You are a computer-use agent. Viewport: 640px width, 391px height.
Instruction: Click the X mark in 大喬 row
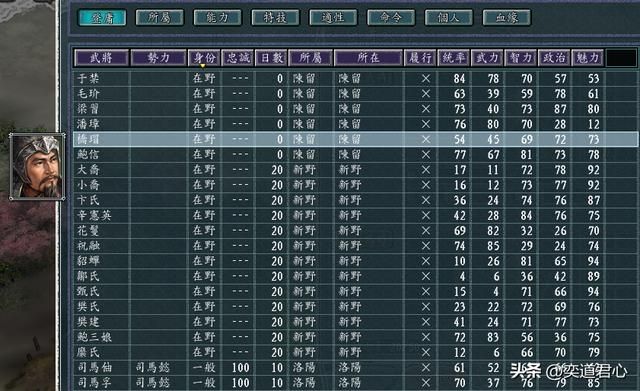click(426, 170)
